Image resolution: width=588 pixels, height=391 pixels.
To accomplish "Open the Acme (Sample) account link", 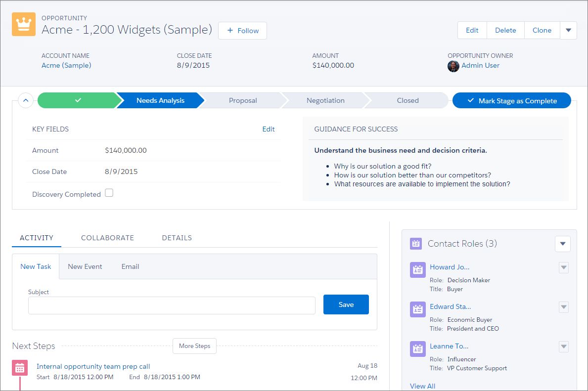I will (66, 65).
